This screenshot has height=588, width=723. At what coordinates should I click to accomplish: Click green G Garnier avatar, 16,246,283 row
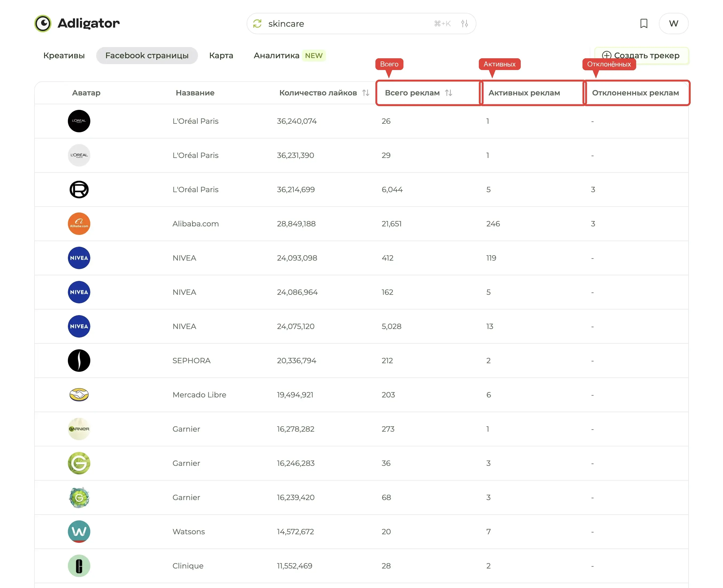tap(79, 463)
